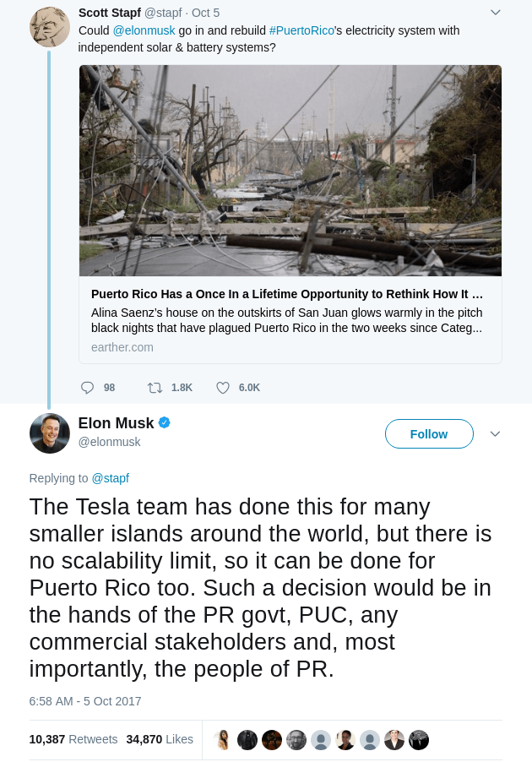Open the @elonmusk mention link
Screen dimensions: 532x762
click(142, 30)
